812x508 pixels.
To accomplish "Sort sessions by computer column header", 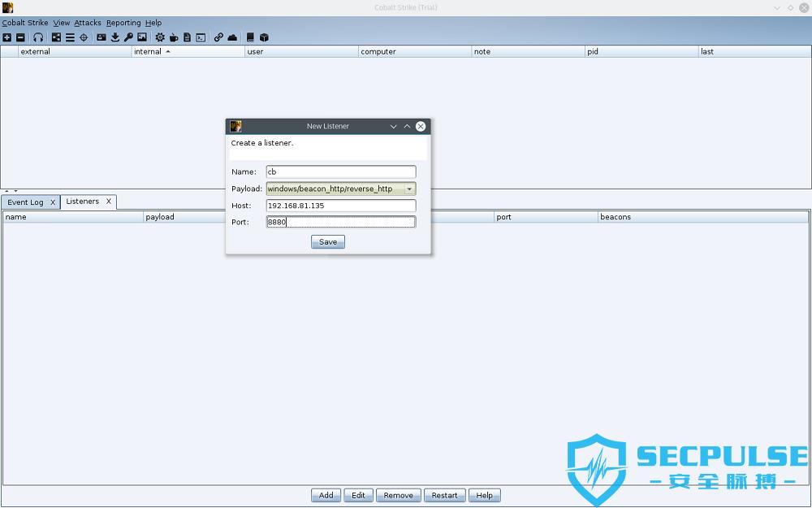I will coord(415,51).
